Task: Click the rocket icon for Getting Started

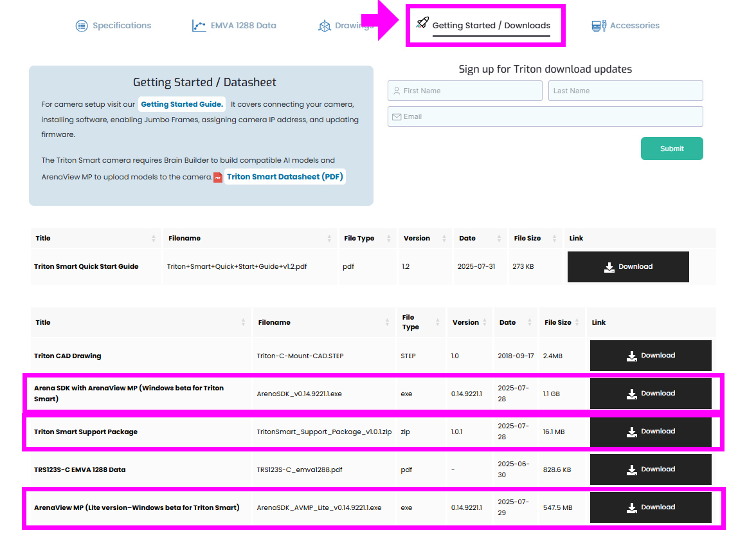Action: pos(422,23)
